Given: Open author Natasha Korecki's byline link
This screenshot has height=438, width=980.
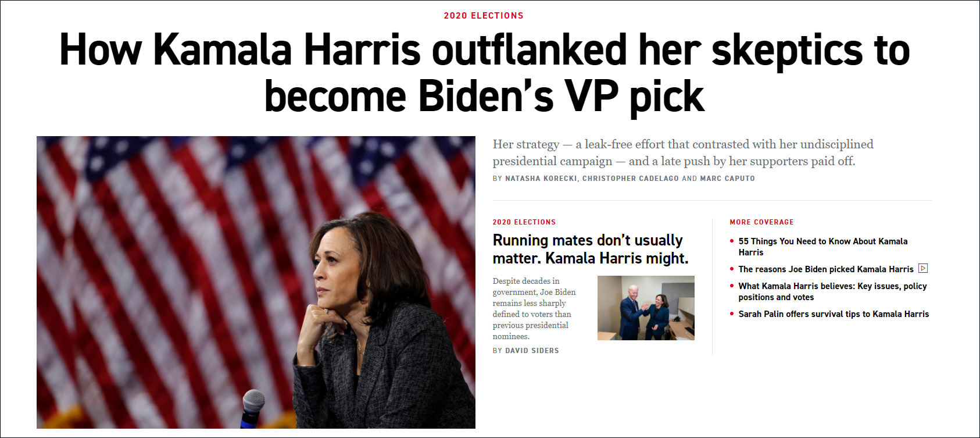Looking at the screenshot, I should coord(542,179).
